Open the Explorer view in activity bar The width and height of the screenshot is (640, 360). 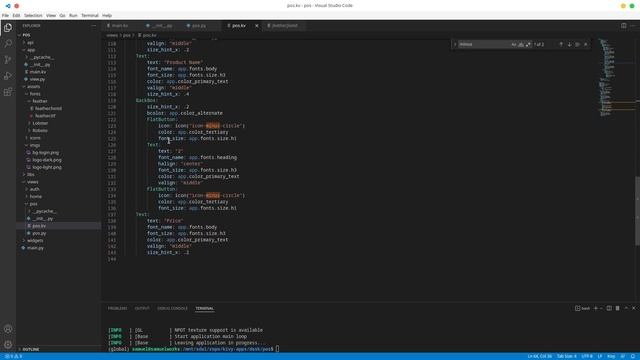(8, 28)
